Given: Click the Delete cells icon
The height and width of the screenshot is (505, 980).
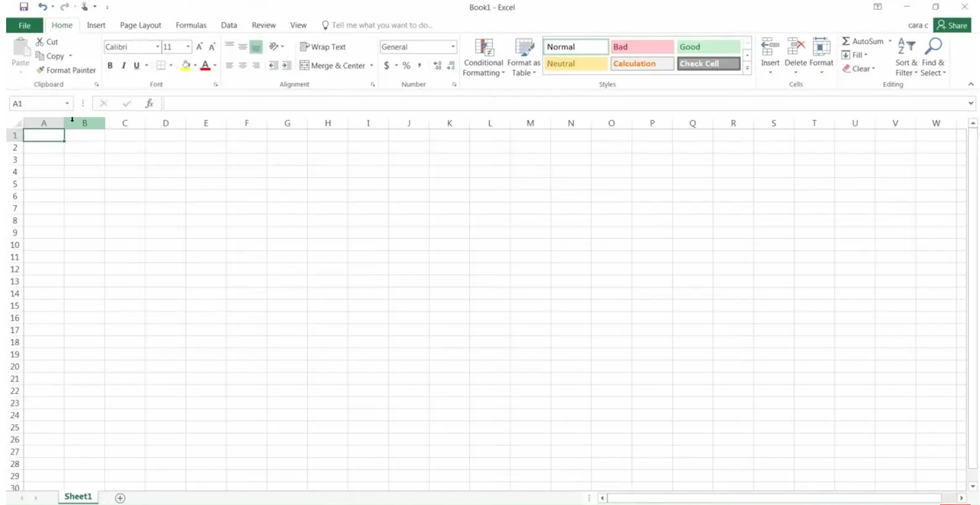Looking at the screenshot, I should (796, 47).
